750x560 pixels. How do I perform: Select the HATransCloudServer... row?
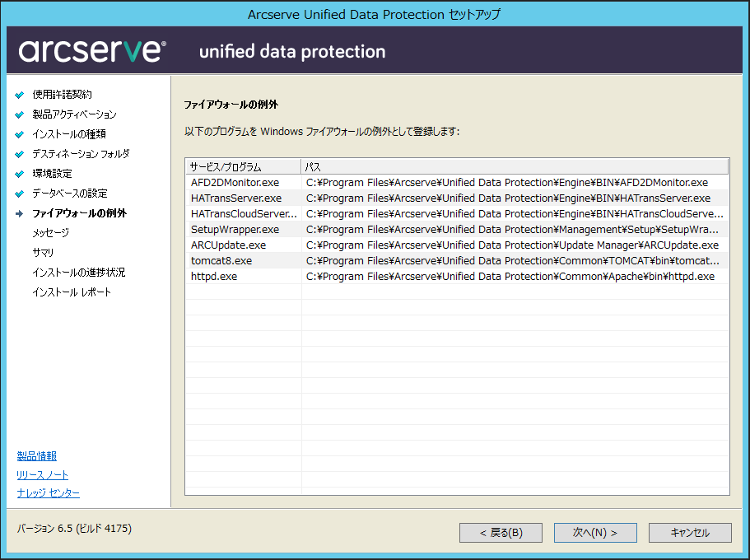[457, 213]
